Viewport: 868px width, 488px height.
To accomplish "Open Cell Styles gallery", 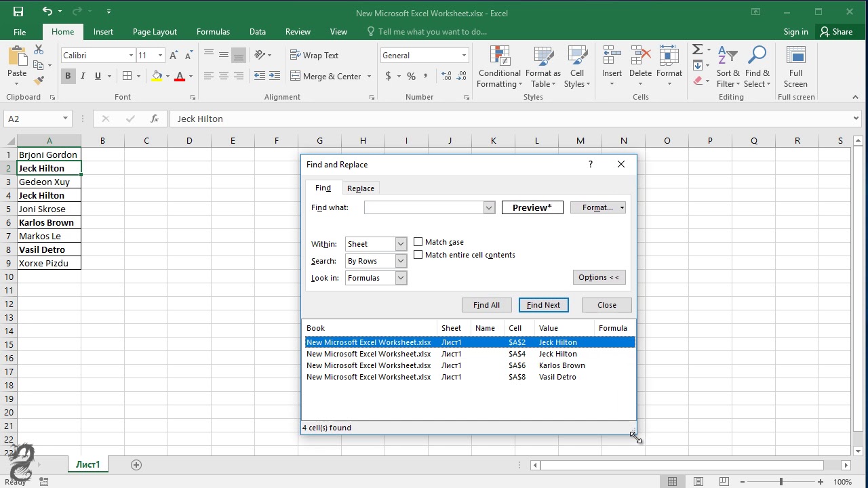I will [577, 66].
